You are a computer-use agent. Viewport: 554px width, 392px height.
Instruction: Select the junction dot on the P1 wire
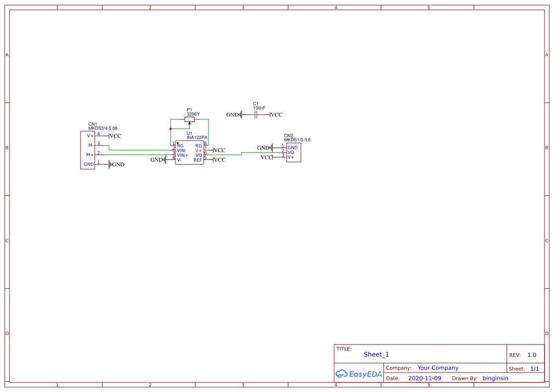pos(171,128)
